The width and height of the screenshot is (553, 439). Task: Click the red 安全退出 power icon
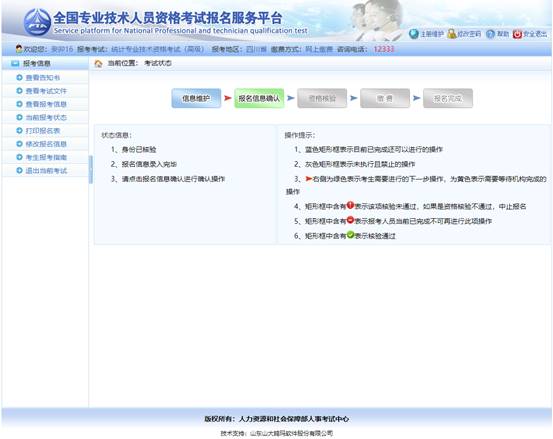tap(517, 34)
